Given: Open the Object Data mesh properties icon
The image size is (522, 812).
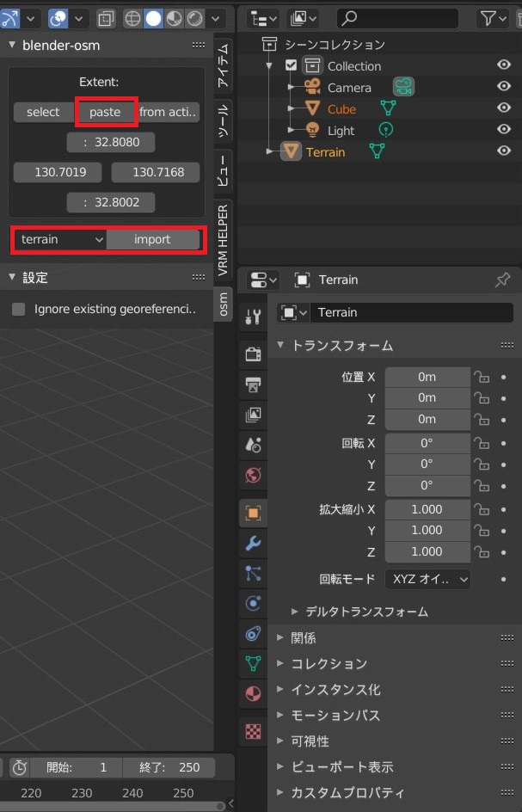Looking at the screenshot, I should click(253, 663).
